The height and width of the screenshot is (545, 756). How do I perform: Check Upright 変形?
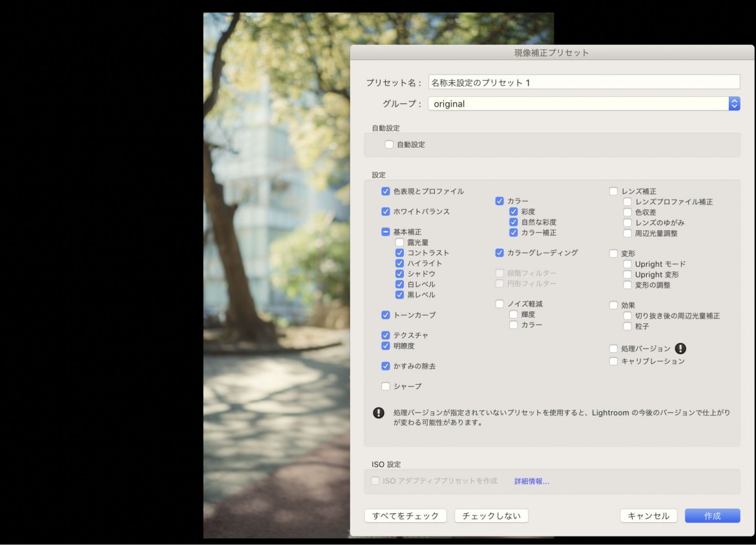(x=627, y=274)
